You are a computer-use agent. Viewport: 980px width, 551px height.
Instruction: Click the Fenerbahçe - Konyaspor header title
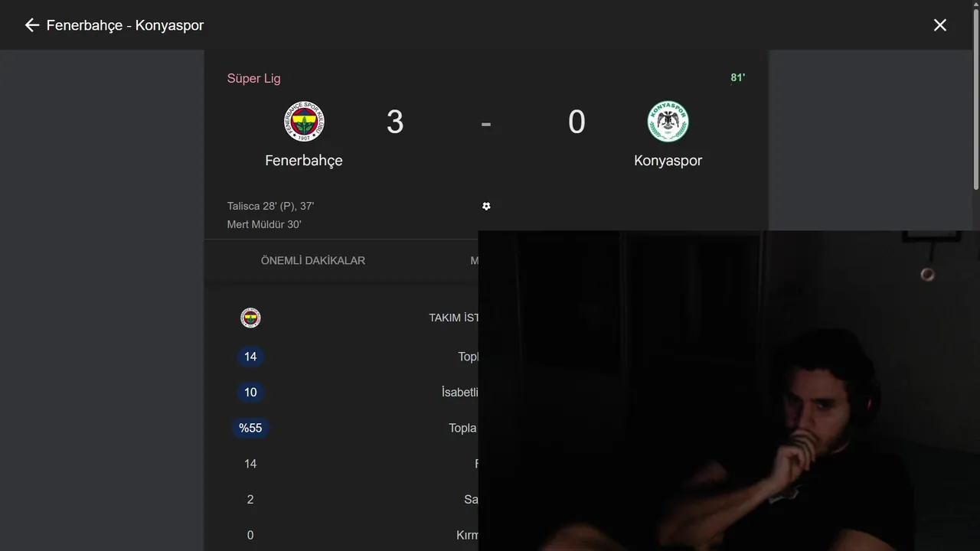[x=125, y=25]
